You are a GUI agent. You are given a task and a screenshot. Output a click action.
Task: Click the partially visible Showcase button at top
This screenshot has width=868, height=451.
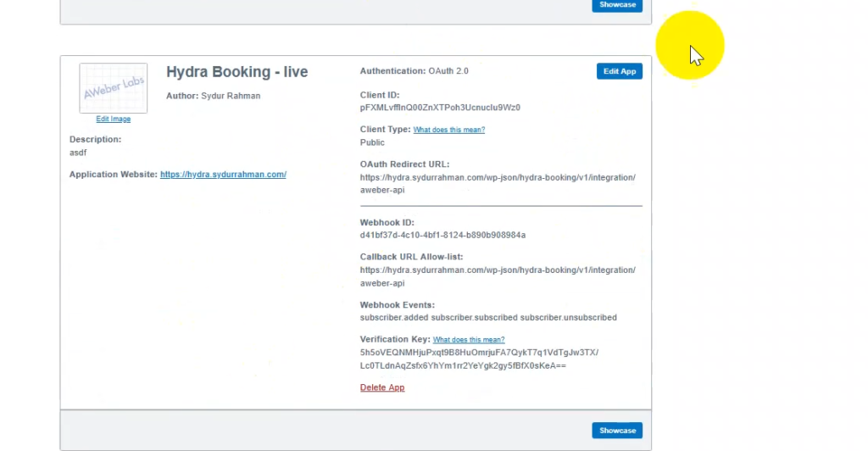point(617,5)
